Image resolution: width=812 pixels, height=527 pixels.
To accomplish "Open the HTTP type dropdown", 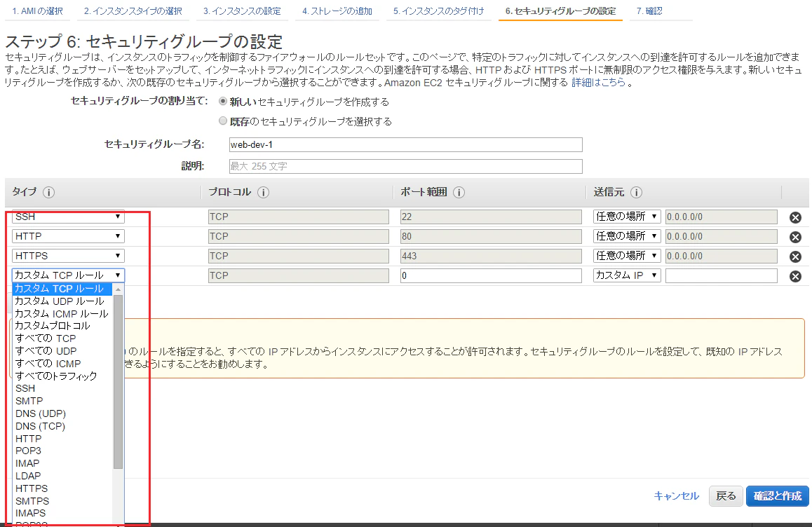I will point(68,237).
